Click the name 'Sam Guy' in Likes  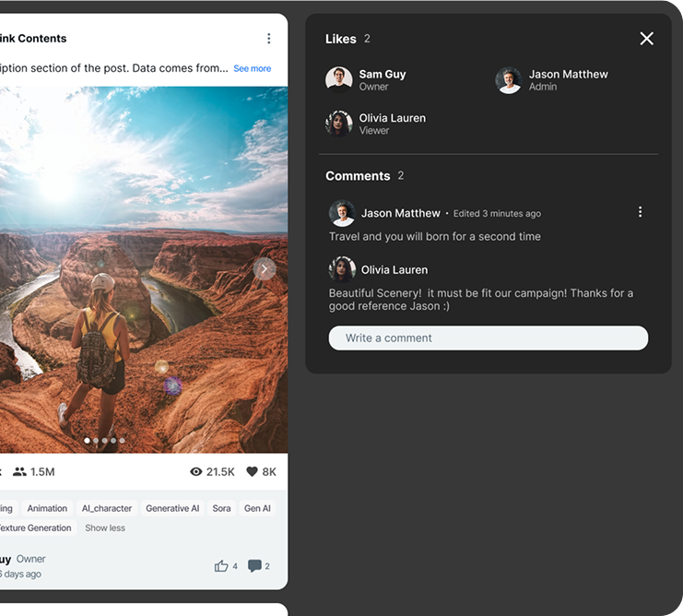click(x=383, y=74)
